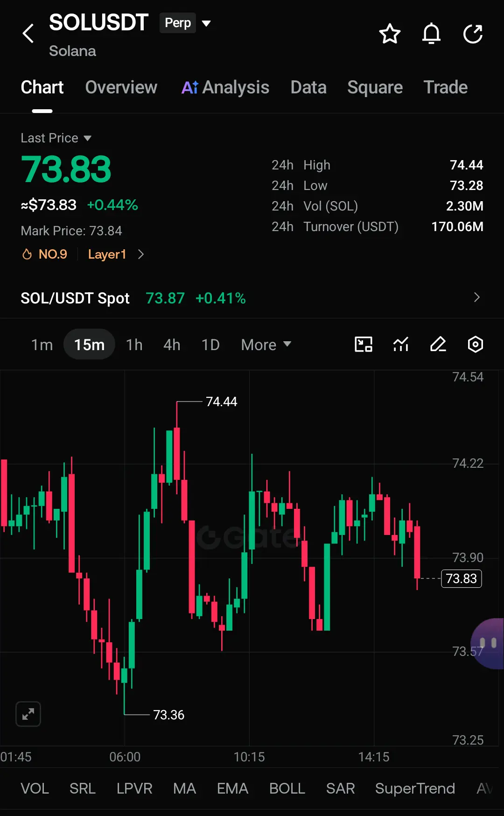Open the Square tab
Screen dimensions: 504x816
pos(375,87)
